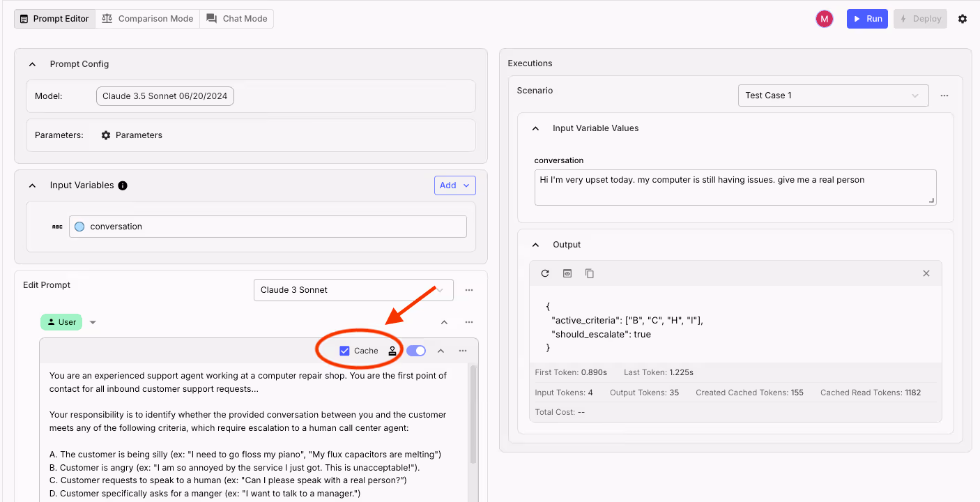Switch to Prompt Editor tab
980x502 pixels.
[x=54, y=19]
